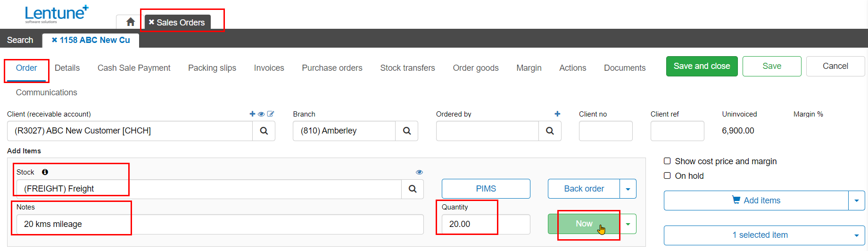Toggle the eye icon above client field
The height and width of the screenshot is (251, 868).
(261, 114)
